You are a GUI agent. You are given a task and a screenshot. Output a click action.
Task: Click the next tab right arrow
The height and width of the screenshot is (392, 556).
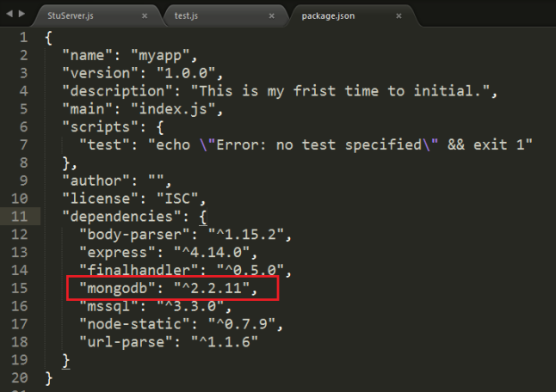pos(22,14)
